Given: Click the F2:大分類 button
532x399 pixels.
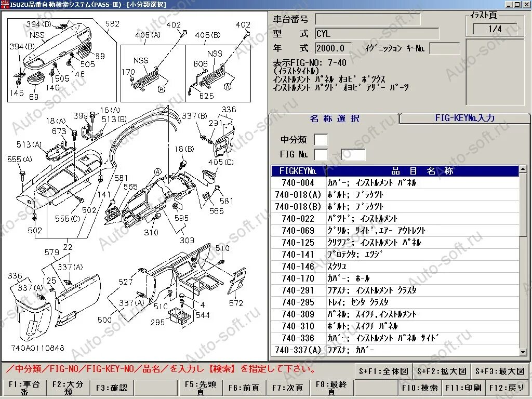Looking at the screenshot, I should pos(68,388).
